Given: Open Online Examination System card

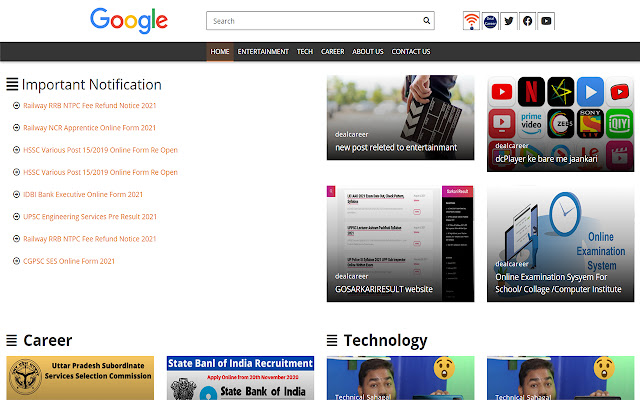Looking at the screenshot, I should [x=560, y=244].
